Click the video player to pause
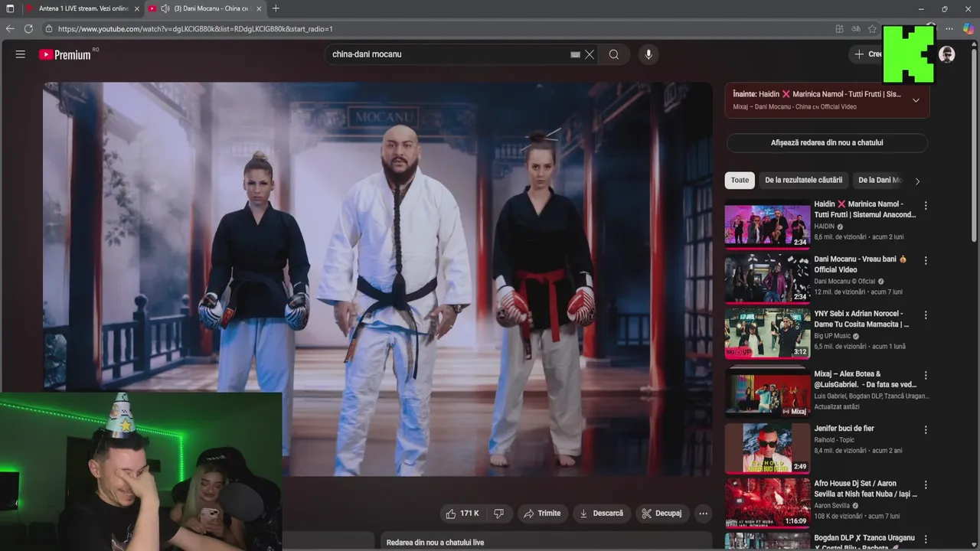980x551 pixels. coord(377,279)
